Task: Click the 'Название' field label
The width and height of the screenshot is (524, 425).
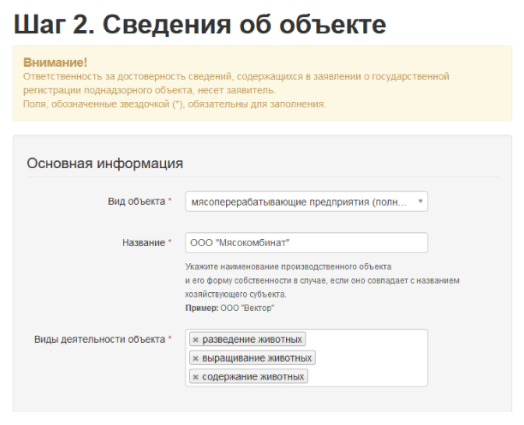Action: 144,243
